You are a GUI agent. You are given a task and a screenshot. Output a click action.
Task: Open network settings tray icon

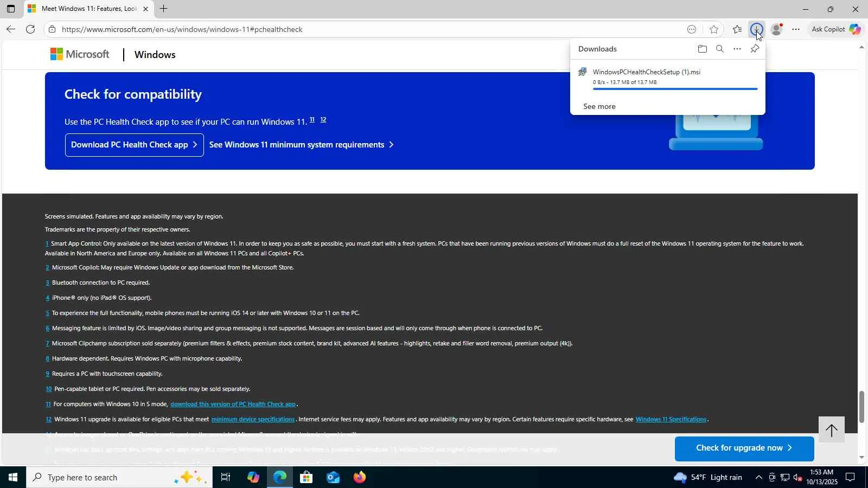[x=785, y=477]
